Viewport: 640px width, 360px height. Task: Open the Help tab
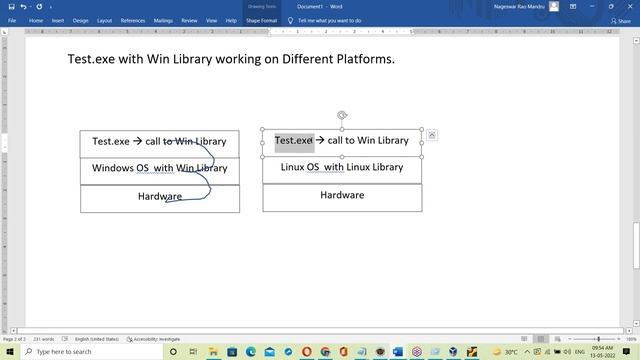(x=231, y=20)
